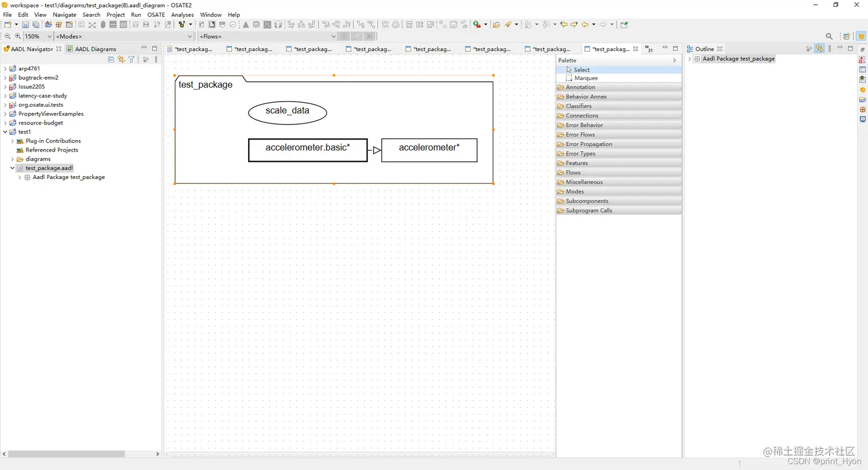Image resolution: width=868 pixels, height=470 pixels.
Task: Click the Last Edit Location arrow icon
Action: pyautogui.click(x=564, y=25)
